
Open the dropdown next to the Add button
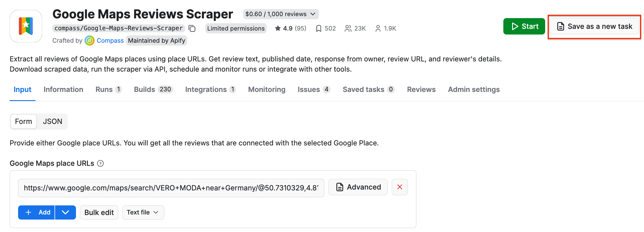[66, 212]
